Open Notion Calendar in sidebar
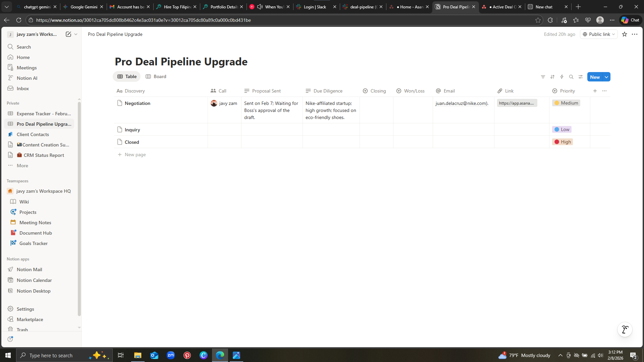The height and width of the screenshot is (362, 644). coord(34,280)
